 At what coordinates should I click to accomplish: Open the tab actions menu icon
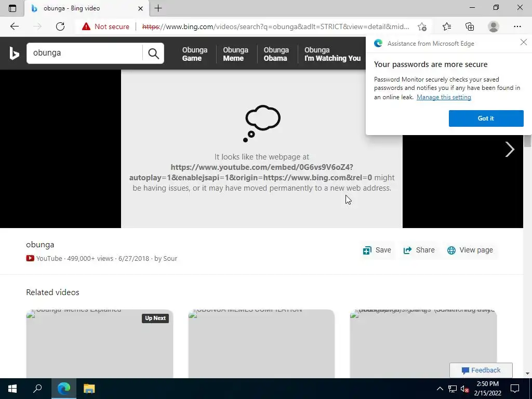12,8
